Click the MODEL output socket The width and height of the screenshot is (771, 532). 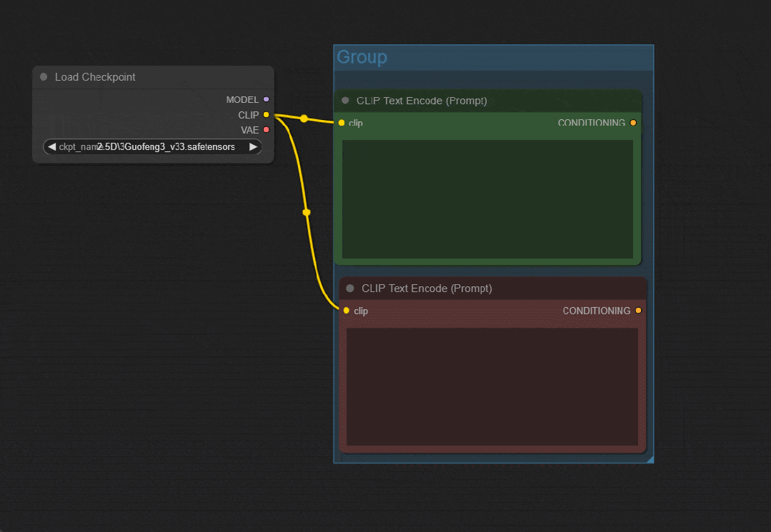(x=266, y=100)
